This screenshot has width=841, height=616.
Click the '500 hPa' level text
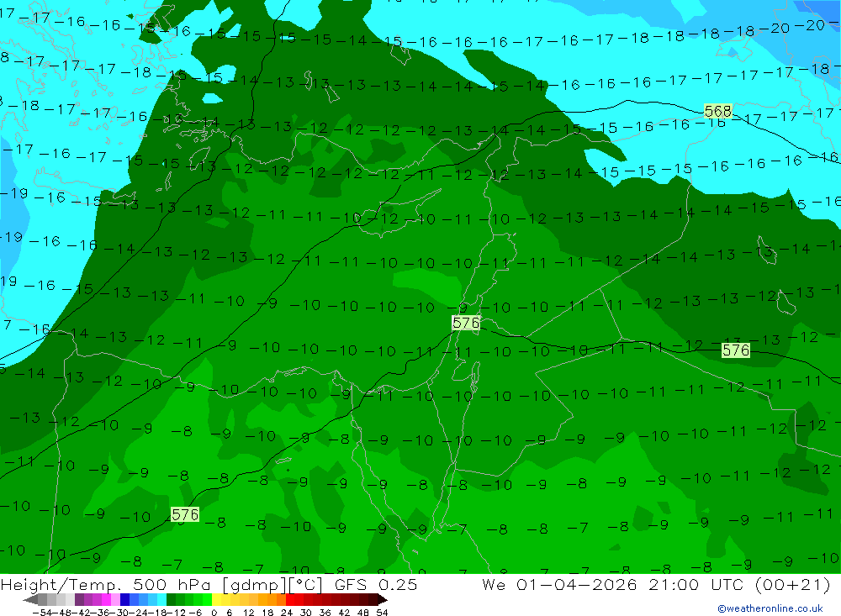[172, 584]
